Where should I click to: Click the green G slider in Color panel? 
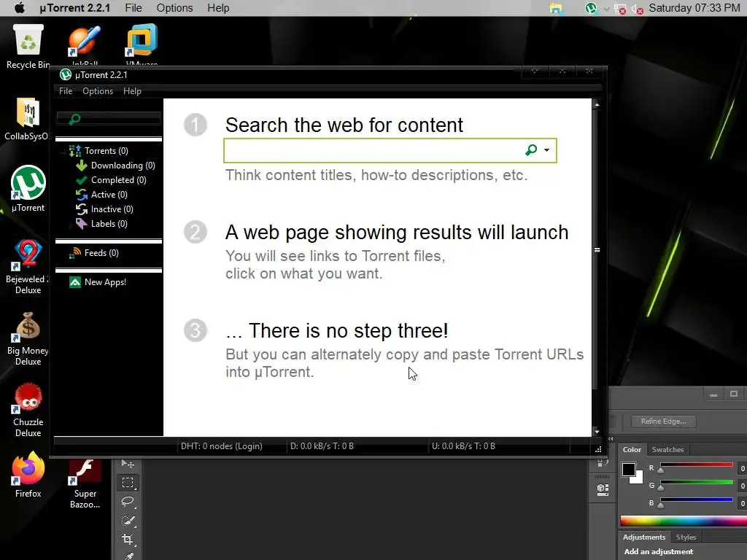[x=696, y=483]
